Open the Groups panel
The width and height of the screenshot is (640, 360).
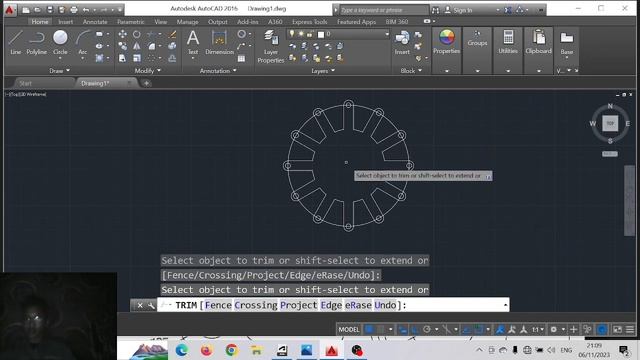[x=477, y=39]
